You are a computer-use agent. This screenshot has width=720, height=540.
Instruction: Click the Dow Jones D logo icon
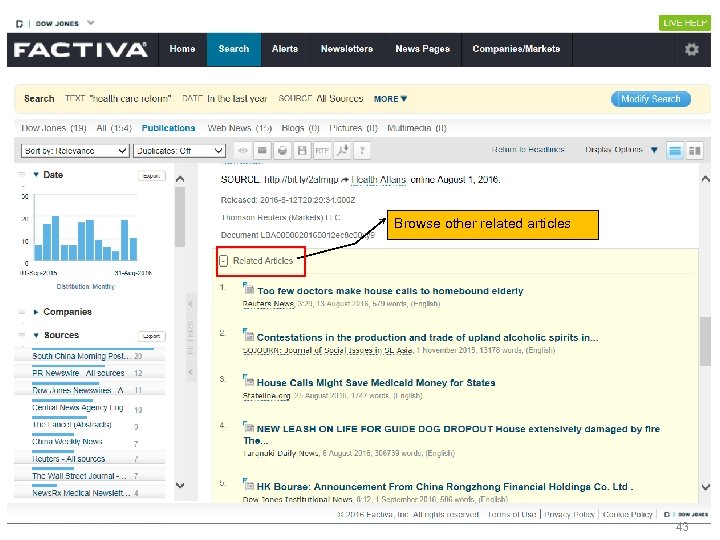19,23
